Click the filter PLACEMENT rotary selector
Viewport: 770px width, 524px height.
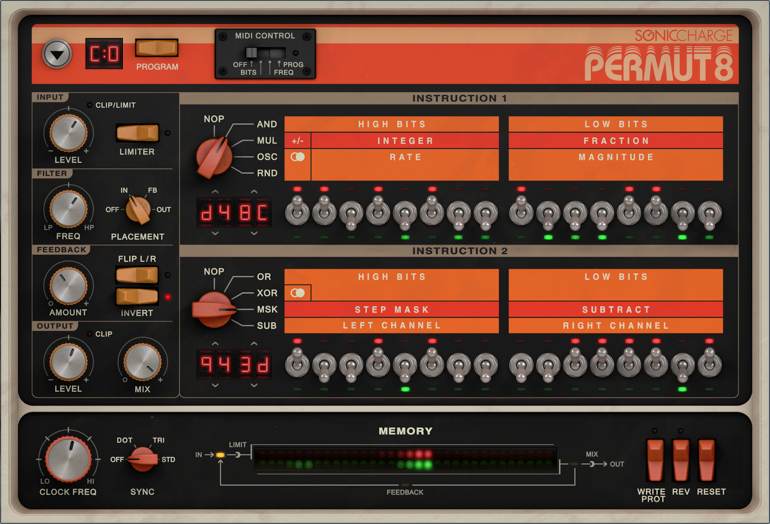coord(138,208)
